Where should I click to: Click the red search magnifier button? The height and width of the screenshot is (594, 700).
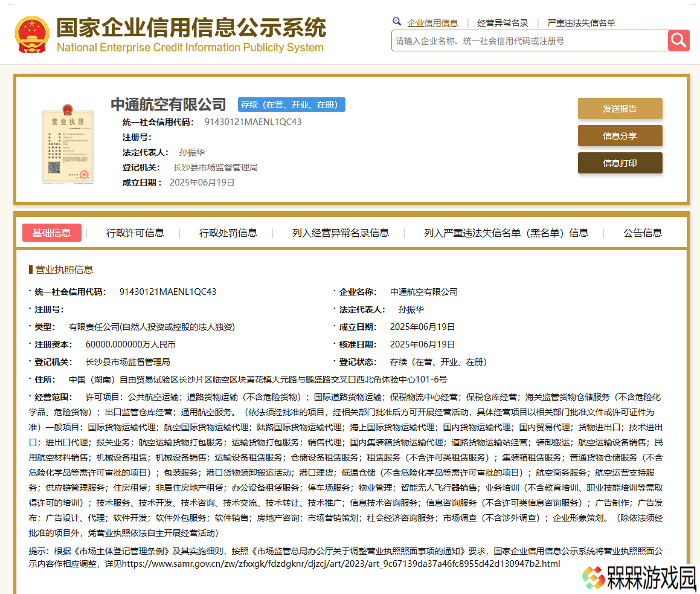(x=679, y=40)
